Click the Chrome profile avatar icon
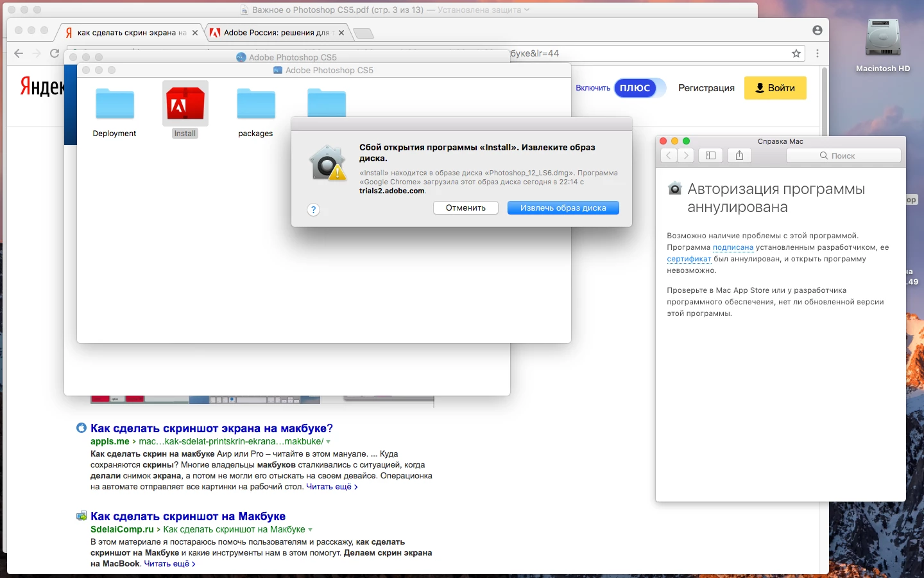Image resolution: width=924 pixels, height=578 pixels. click(817, 30)
